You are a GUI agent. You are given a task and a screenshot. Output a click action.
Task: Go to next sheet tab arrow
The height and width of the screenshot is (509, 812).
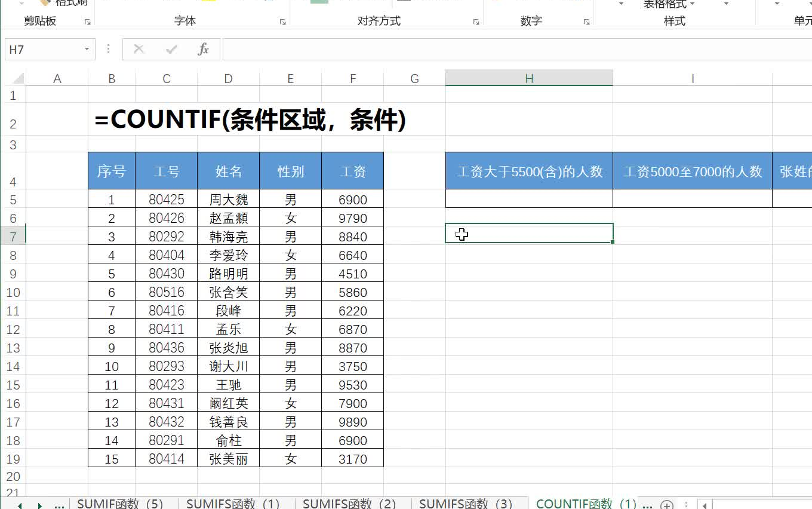click(x=40, y=505)
